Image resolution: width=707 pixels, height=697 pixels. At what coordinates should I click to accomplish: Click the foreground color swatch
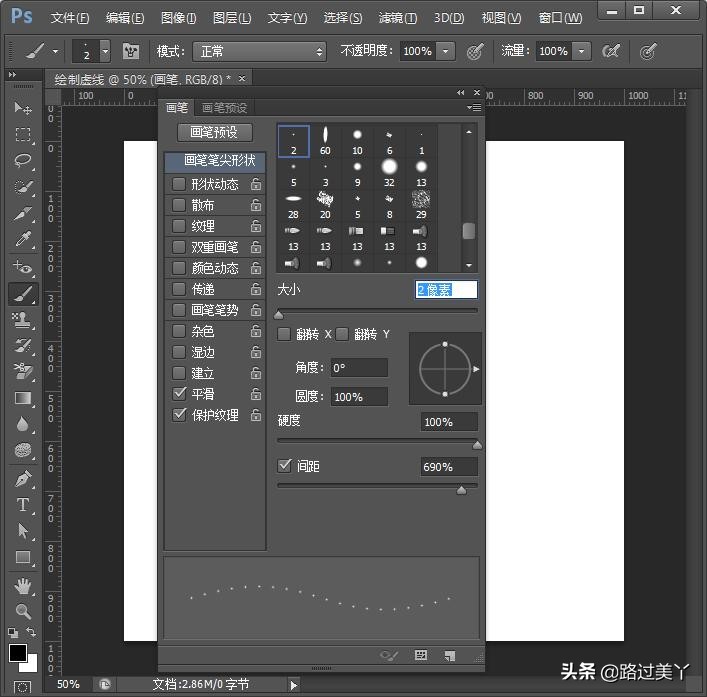pos(18,653)
